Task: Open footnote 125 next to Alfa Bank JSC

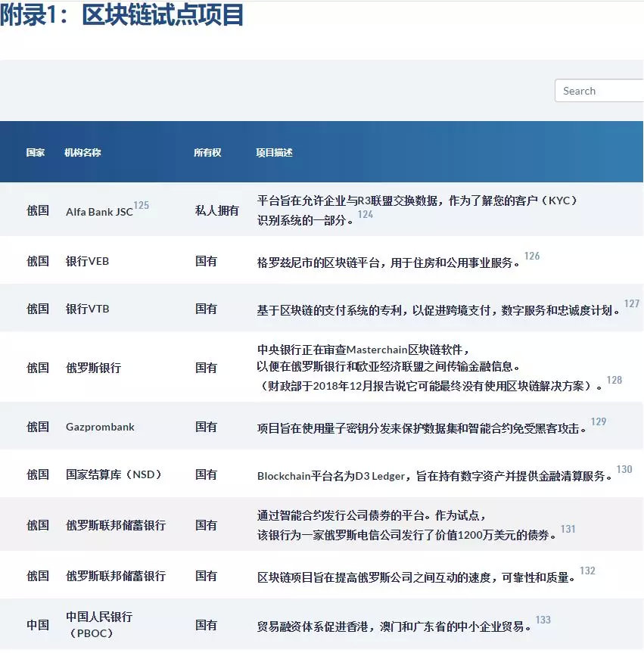Action: (x=142, y=205)
